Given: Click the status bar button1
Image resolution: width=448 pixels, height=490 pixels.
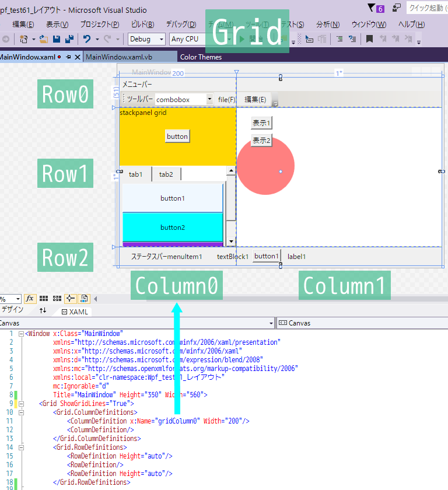Looking at the screenshot, I should (x=267, y=256).
